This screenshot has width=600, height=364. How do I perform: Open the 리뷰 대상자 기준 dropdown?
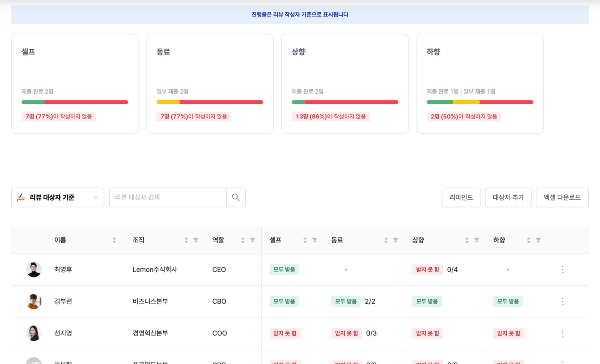click(x=57, y=197)
